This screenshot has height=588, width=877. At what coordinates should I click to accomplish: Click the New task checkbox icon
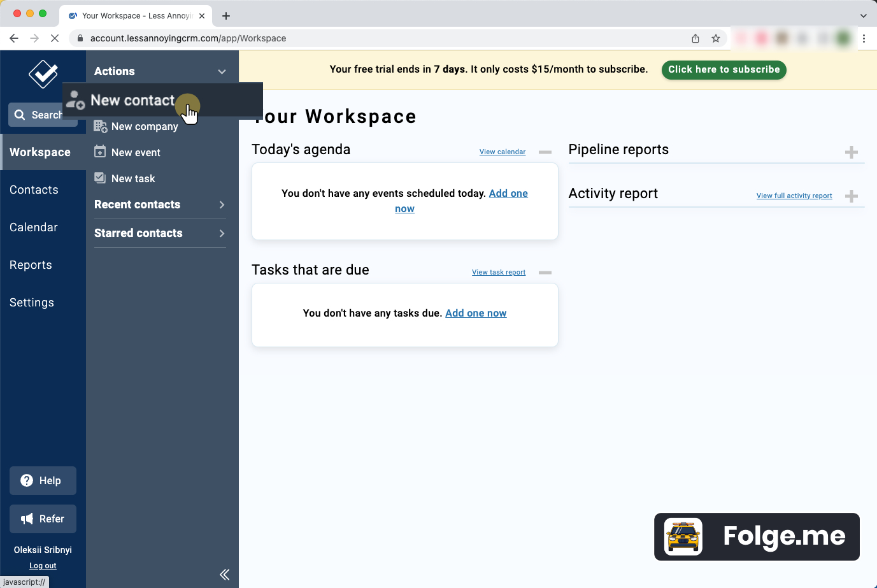(x=100, y=178)
